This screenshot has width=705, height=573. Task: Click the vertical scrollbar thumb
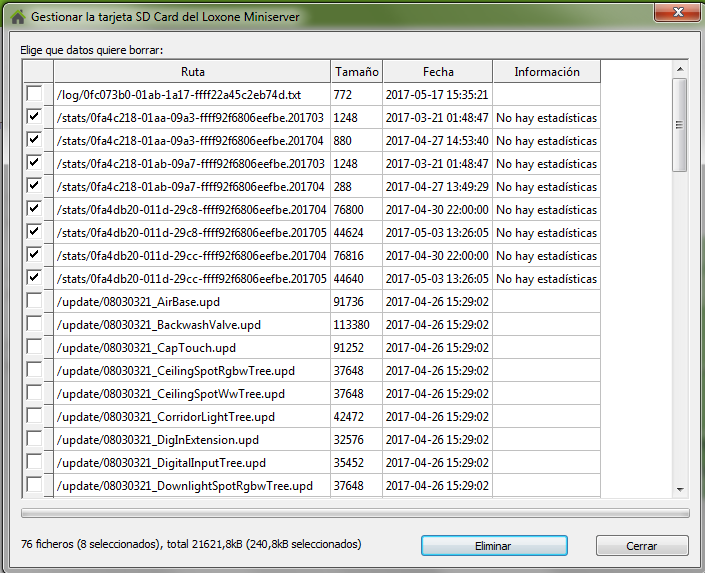(680, 125)
